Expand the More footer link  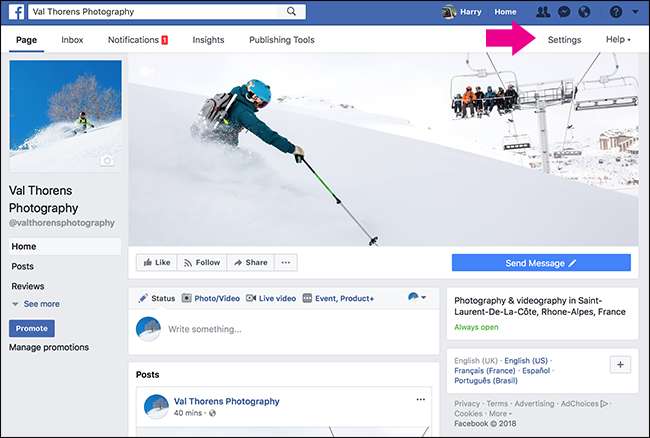pyautogui.click(x=500, y=413)
